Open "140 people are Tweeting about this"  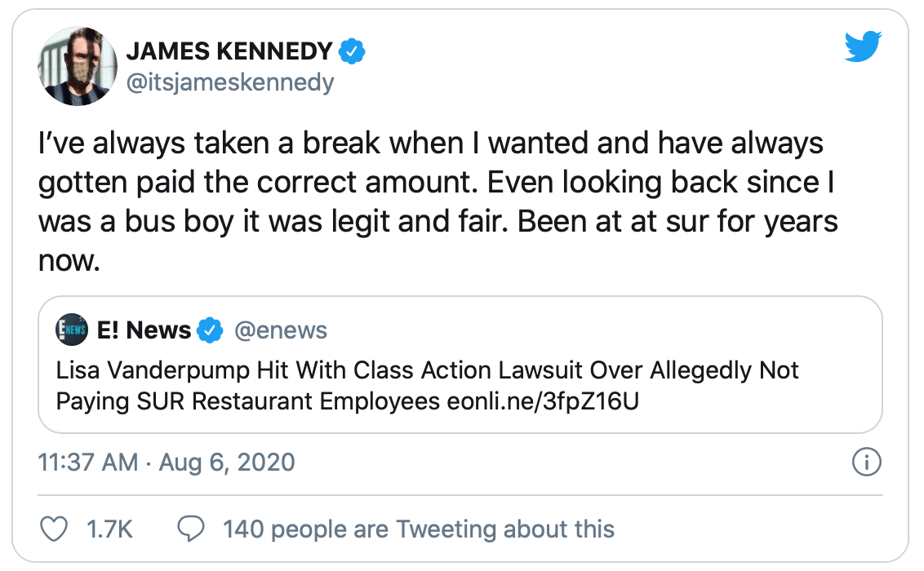pyautogui.click(x=418, y=529)
